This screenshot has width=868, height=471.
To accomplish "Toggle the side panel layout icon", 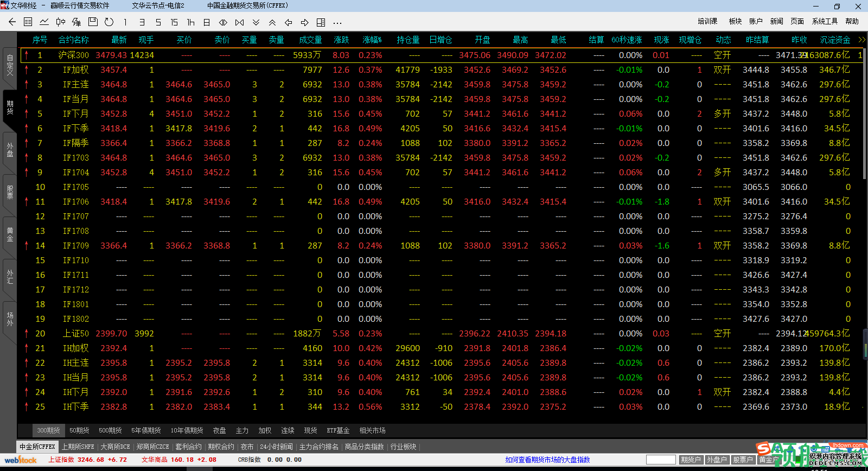I will pyautogui.click(x=321, y=22).
